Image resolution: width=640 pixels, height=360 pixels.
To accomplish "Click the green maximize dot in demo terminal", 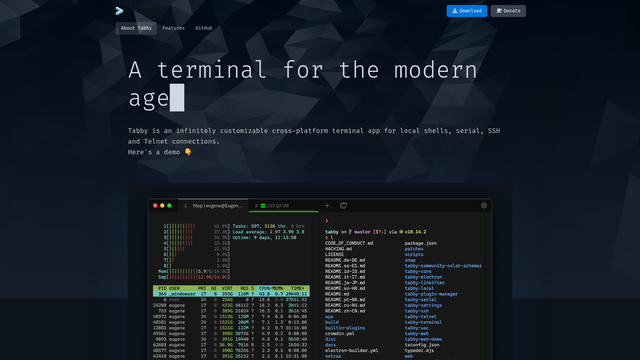I will (x=169, y=206).
